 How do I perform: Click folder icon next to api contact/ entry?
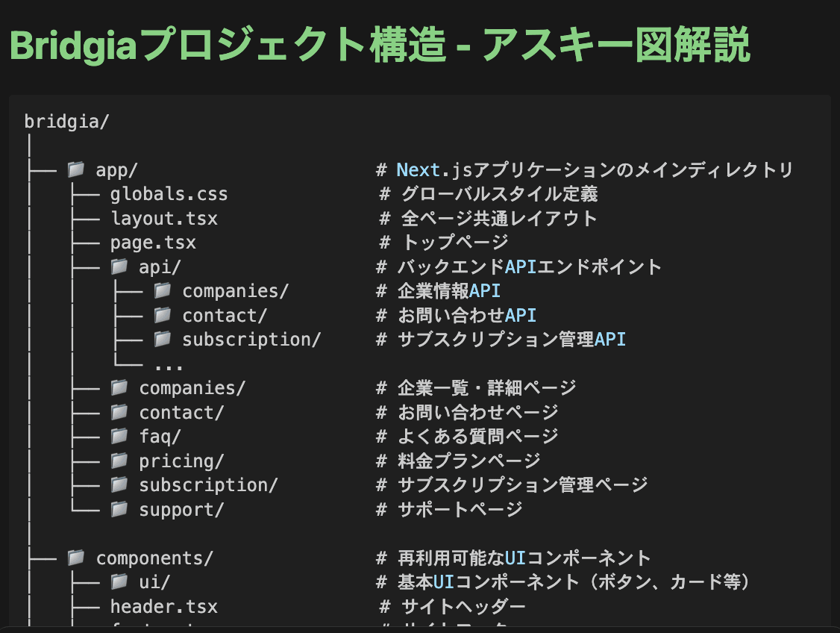163,315
